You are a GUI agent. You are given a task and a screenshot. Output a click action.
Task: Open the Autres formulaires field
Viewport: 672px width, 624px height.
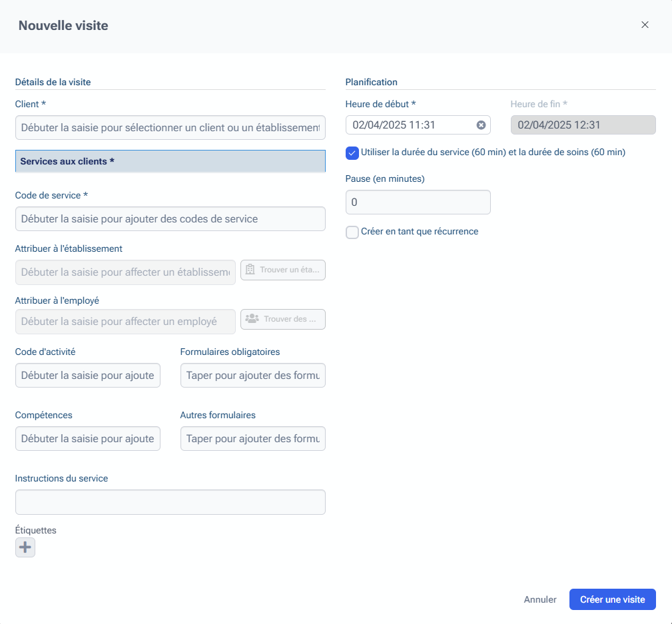[x=252, y=438]
